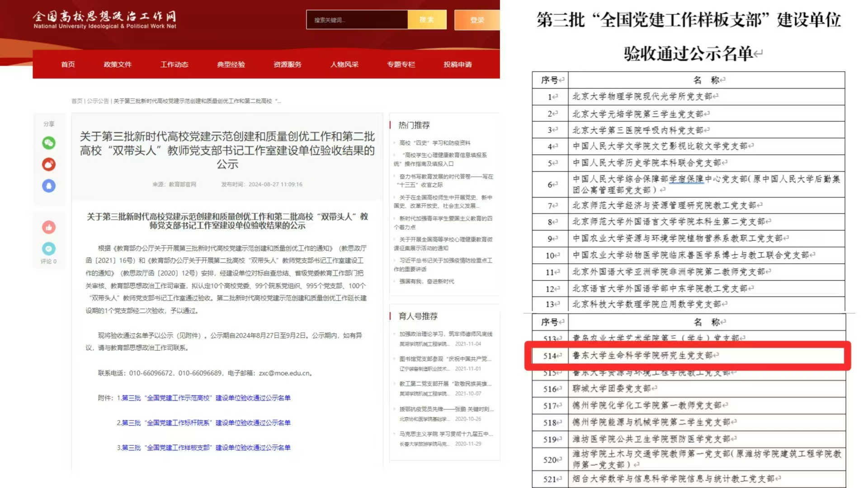The height and width of the screenshot is (488, 868).
Task: Select row 517 德州学院化学化工学院
Action: click(x=689, y=405)
